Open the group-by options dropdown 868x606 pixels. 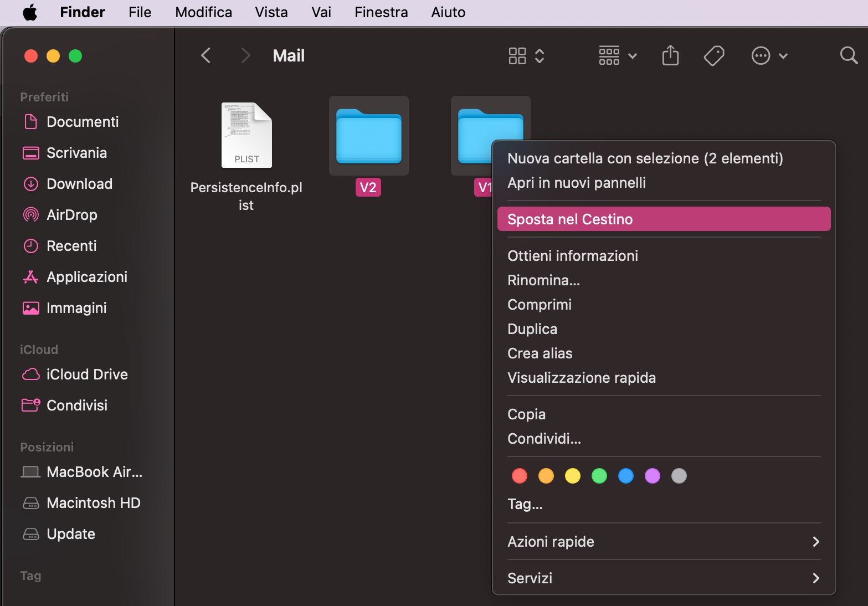click(x=618, y=55)
